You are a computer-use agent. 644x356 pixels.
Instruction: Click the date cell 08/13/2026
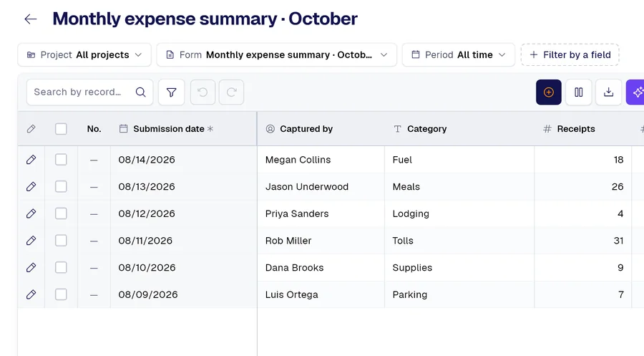coord(184,187)
